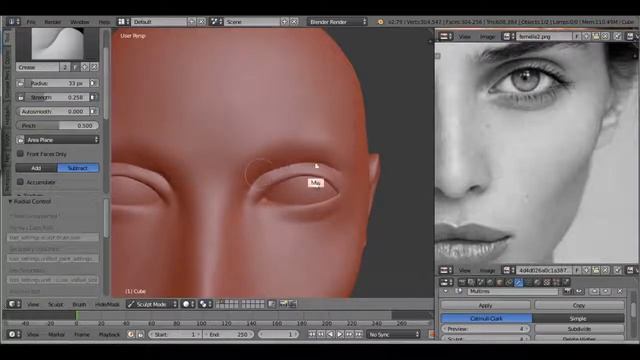Play animation forward
This screenshot has height=360, width=640.
340,334
